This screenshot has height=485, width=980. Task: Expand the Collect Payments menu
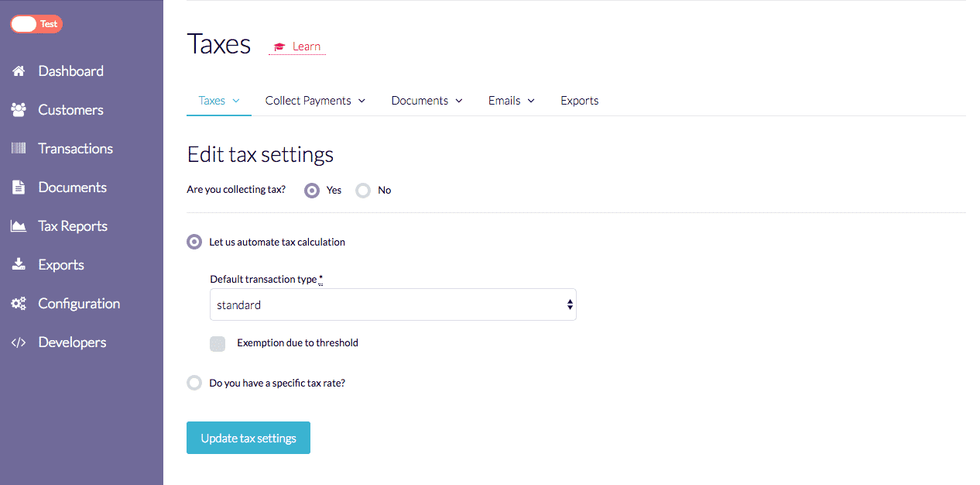[315, 101]
